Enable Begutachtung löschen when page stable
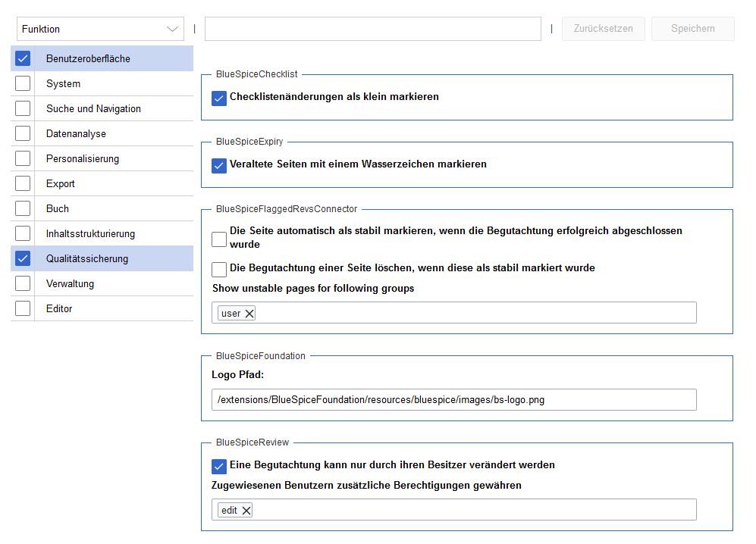The image size is (756, 544). [x=219, y=270]
